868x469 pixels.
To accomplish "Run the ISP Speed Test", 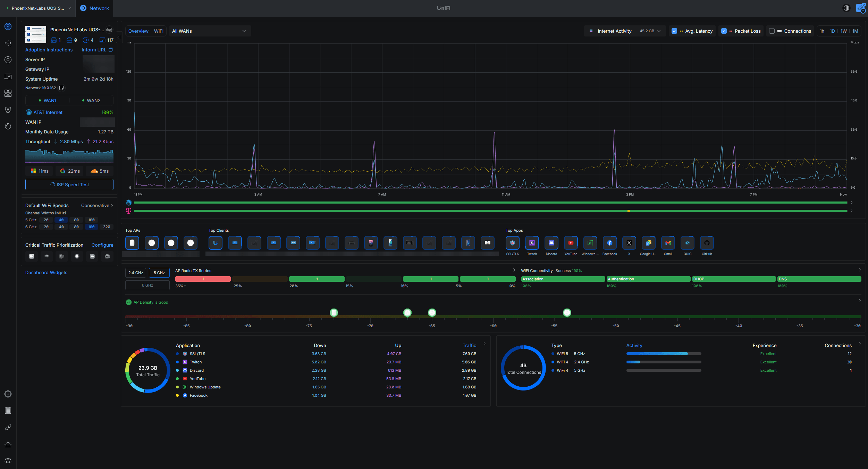I will pos(69,184).
